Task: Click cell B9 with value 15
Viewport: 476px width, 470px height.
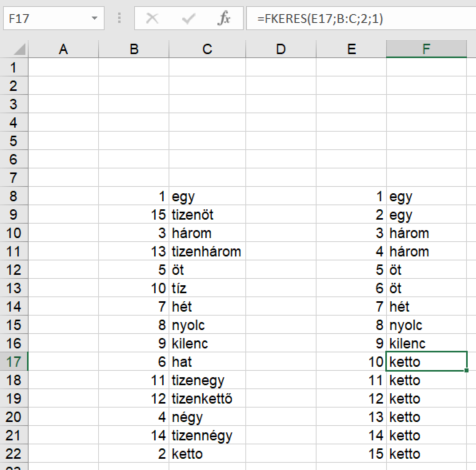Action: [x=134, y=215]
